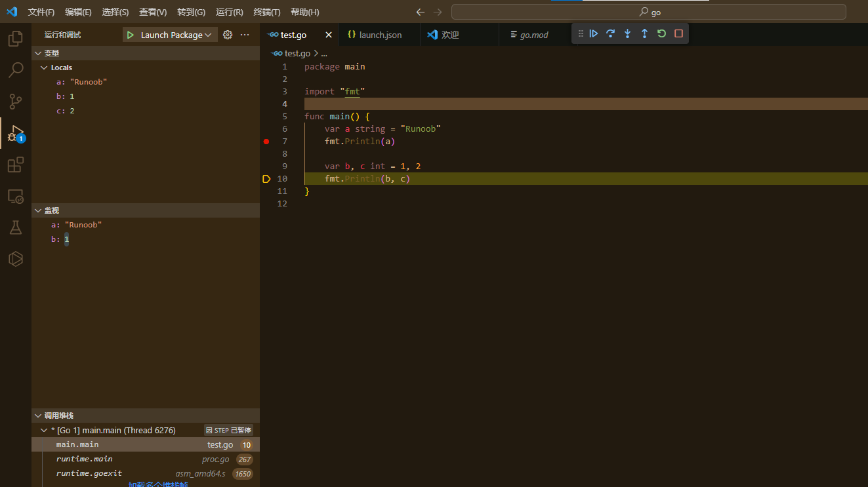This screenshot has width=868, height=487.
Task: Open launch.json via the gear icon
Action: click(x=228, y=35)
